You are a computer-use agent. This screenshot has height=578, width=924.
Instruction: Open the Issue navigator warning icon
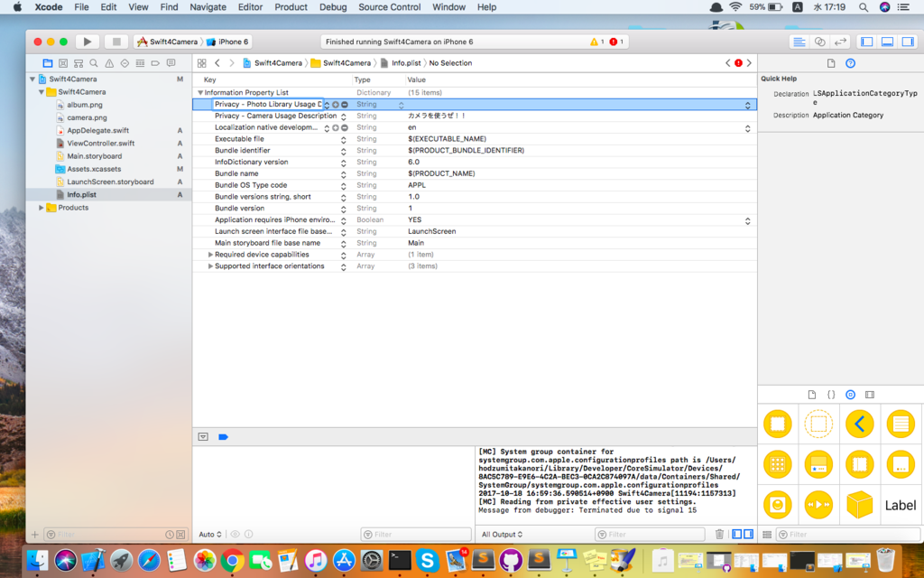coord(109,63)
